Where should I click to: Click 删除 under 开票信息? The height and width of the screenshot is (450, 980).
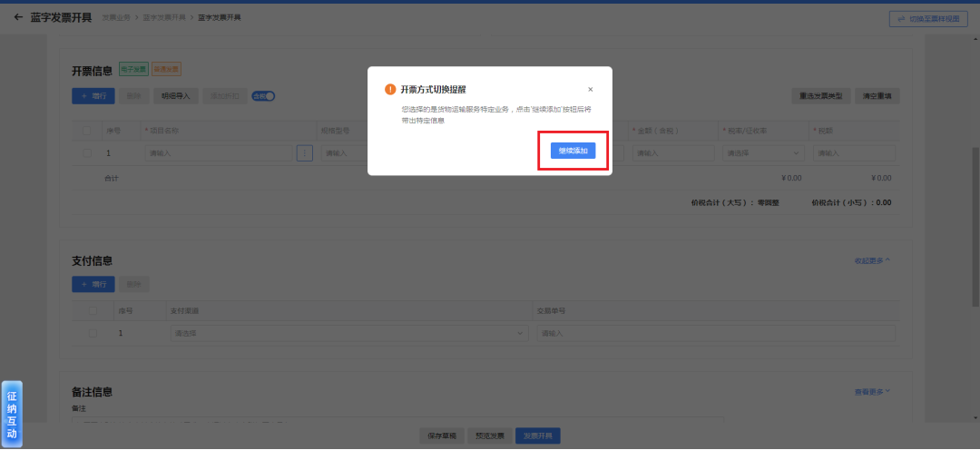pos(133,96)
